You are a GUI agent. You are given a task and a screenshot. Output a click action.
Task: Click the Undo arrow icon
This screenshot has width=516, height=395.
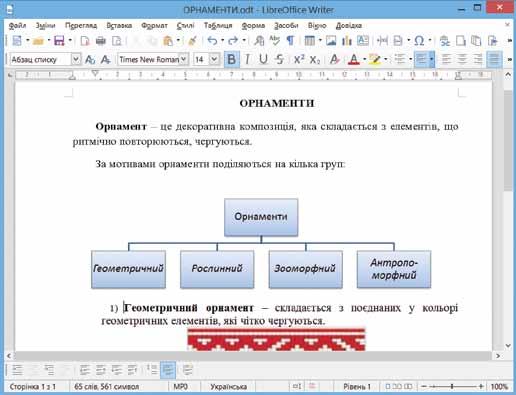point(212,41)
